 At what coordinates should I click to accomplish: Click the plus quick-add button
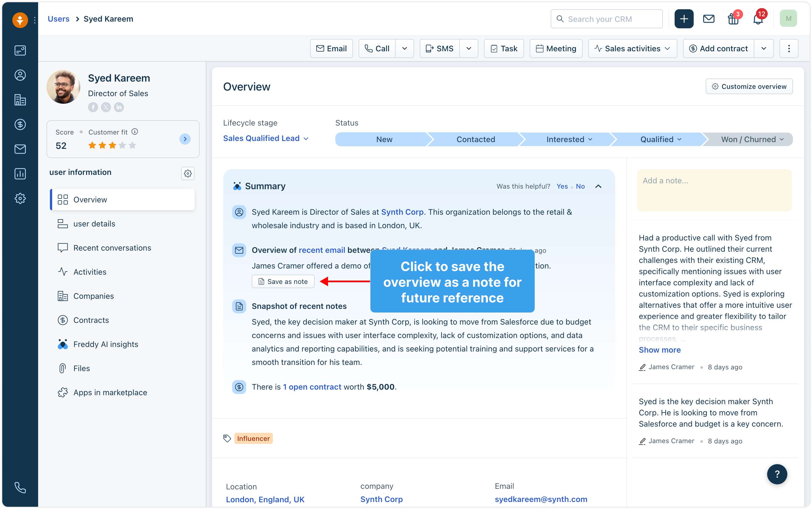(x=684, y=19)
